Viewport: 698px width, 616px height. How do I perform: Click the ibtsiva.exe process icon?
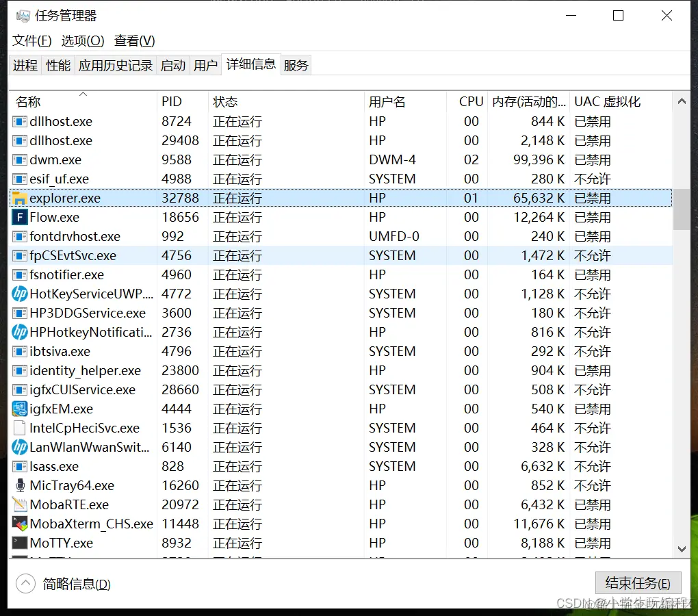point(19,351)
